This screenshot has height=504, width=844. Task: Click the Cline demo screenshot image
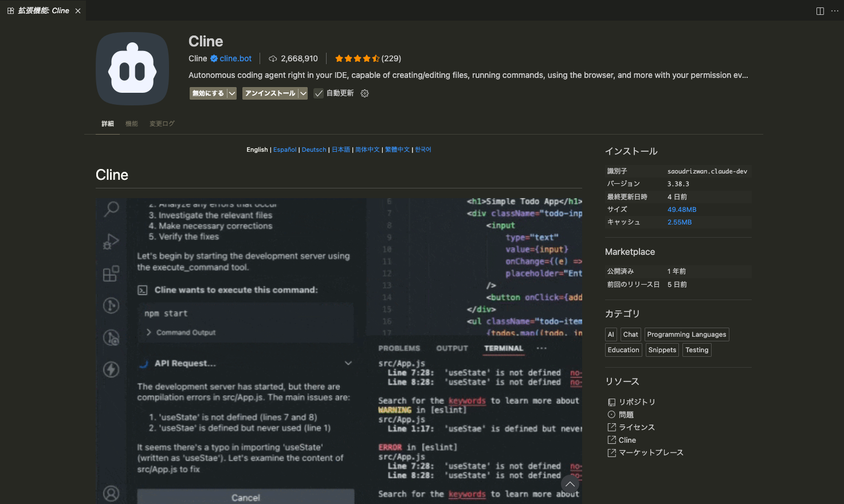tap(339, 351)
